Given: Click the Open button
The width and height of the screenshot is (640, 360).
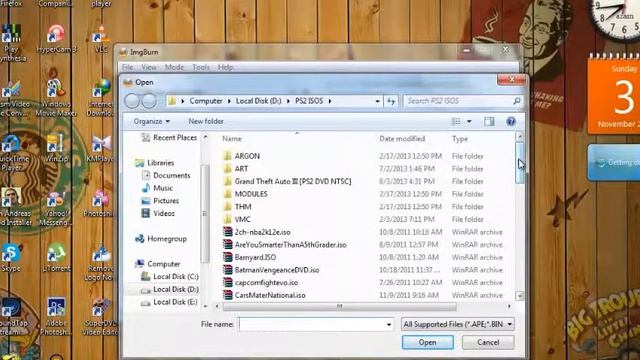Looking at the screenshot, I should click(427, 342).
